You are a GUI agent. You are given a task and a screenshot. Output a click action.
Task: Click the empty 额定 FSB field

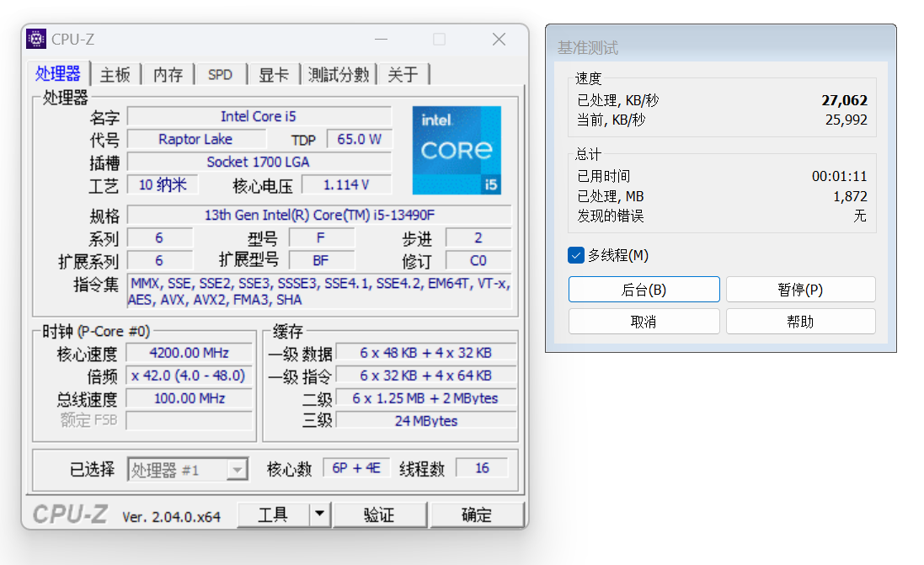(x=190, y=421)
